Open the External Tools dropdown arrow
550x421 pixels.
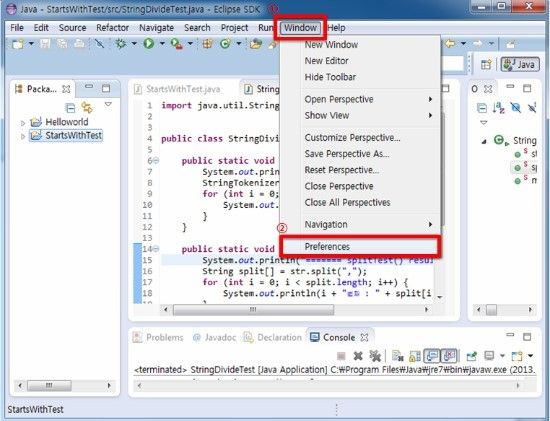190,44
